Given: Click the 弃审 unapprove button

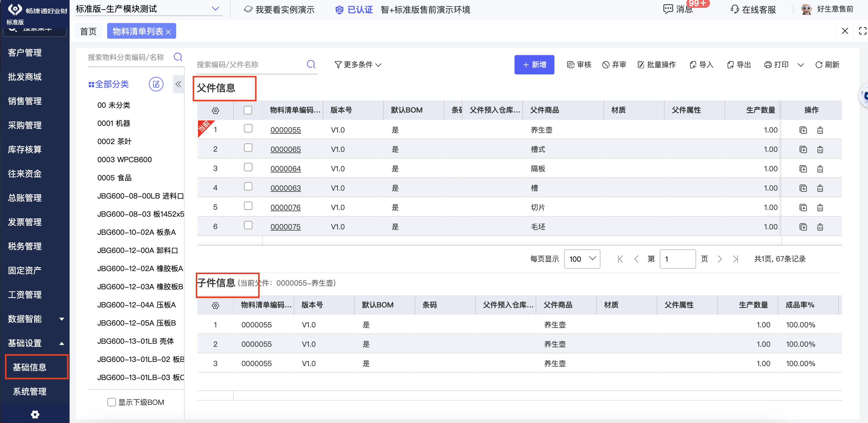Looking at the screenshot, I should click(x=614, y=64).
